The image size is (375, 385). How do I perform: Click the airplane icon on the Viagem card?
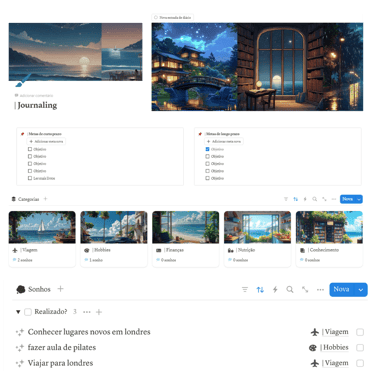coord(15,250)
